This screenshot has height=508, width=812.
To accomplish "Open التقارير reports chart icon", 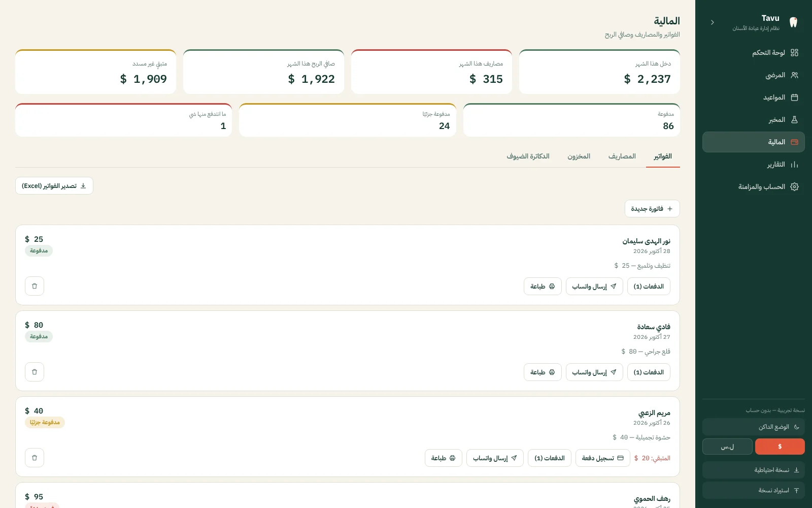I will 794,165.
